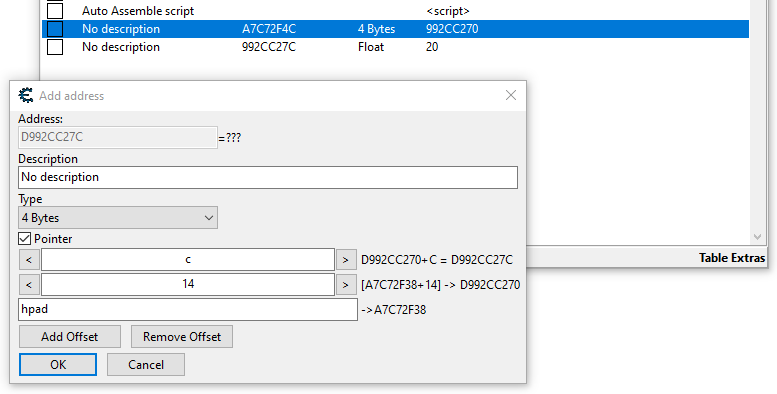Screen dimensions: 777x394
Task: Click the Add Offset button
Action: (x=69, y=337)
